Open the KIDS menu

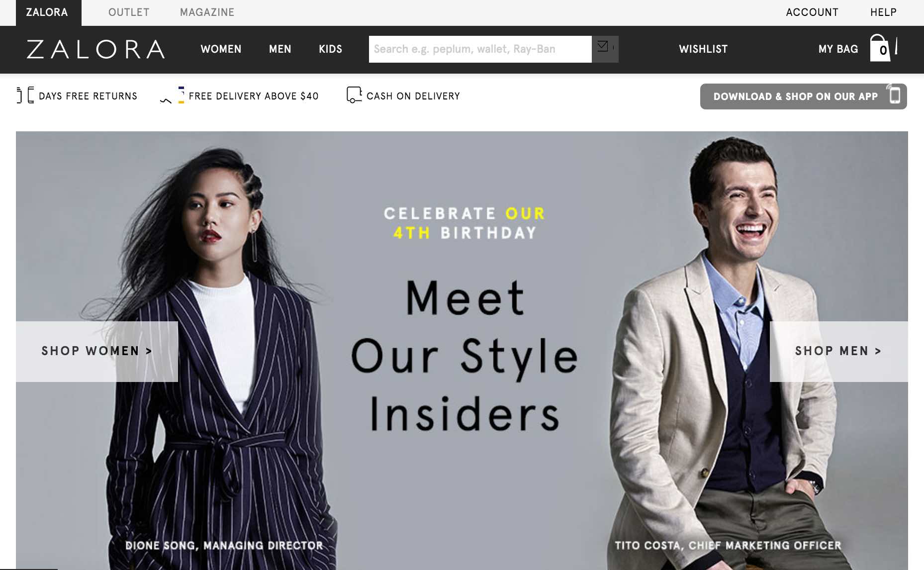(330, 49)
